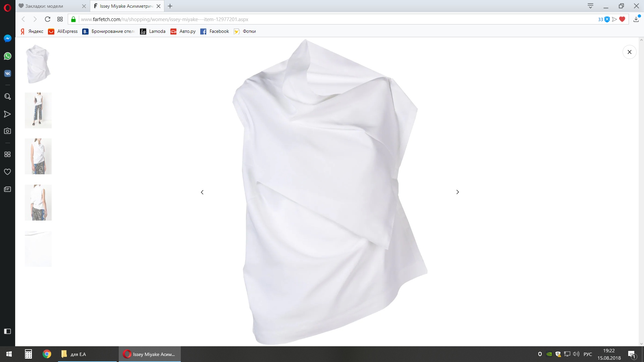Open the tab list menu
Screen dimensions: 644x362
590,6
